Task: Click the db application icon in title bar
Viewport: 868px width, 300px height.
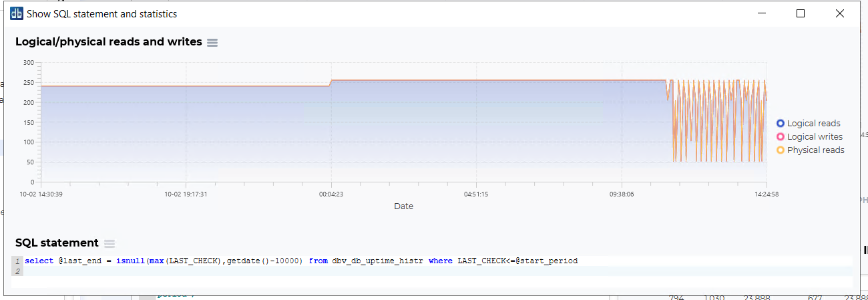Action: point(17,13)
